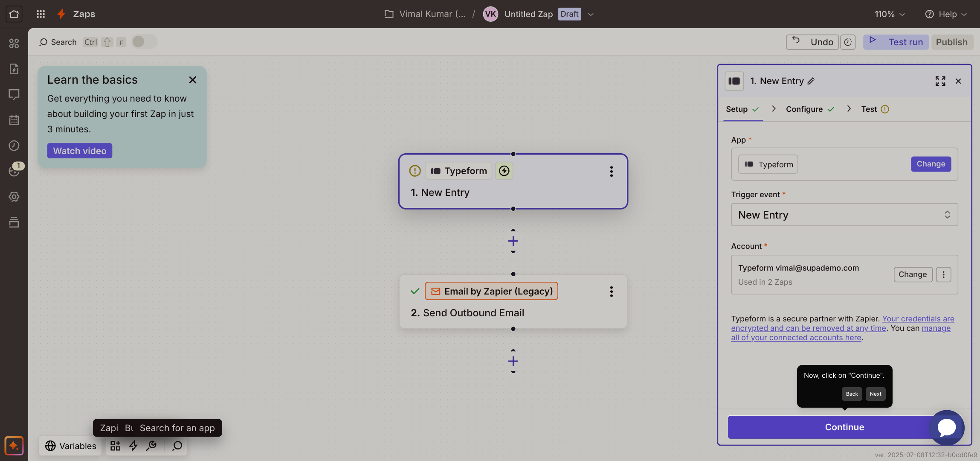Viewport: 980px width, 461px height.
Task: Open the Discover apps sidebar icon
Action: coord(14,43)
